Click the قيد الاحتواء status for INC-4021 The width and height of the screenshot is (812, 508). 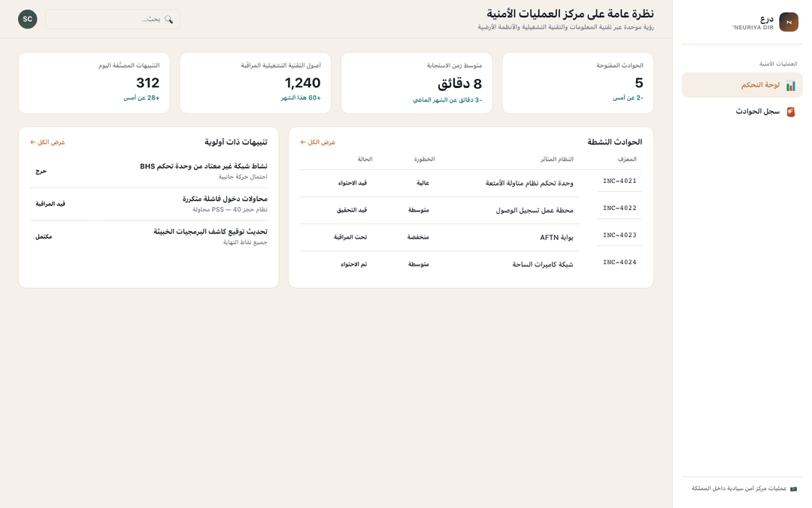pos(353,183)
